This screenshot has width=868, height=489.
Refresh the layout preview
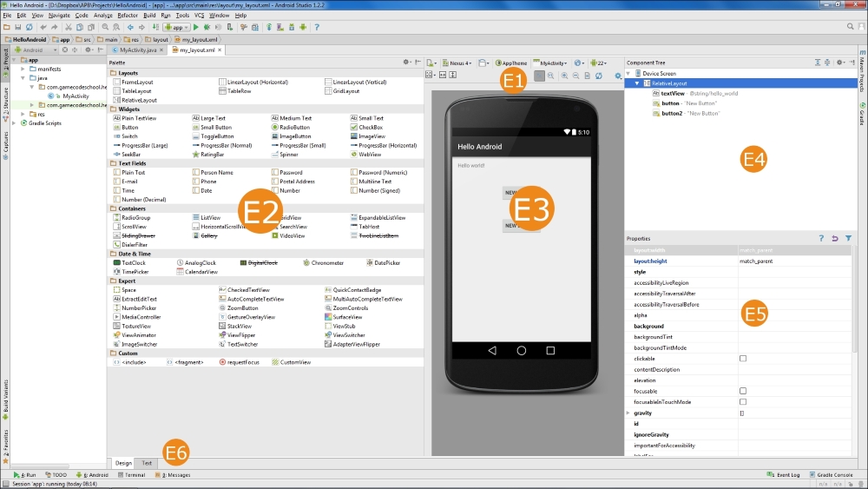599,76
